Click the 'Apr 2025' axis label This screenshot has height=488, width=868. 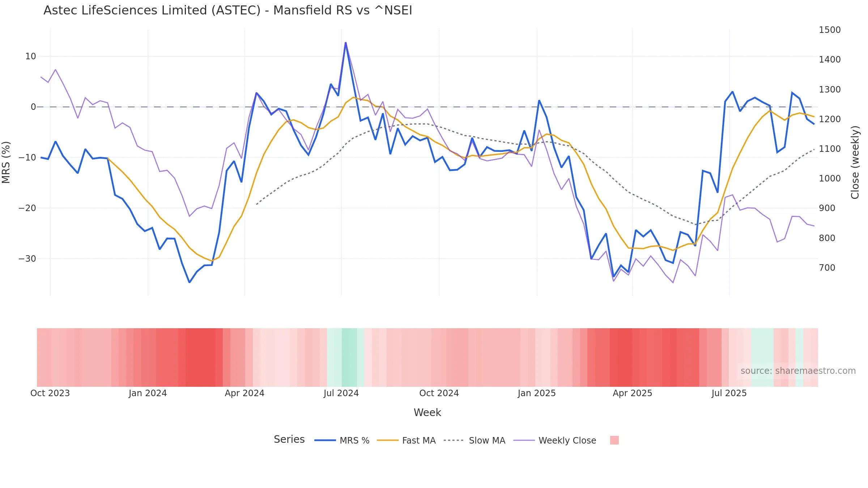tap(633, 393)
